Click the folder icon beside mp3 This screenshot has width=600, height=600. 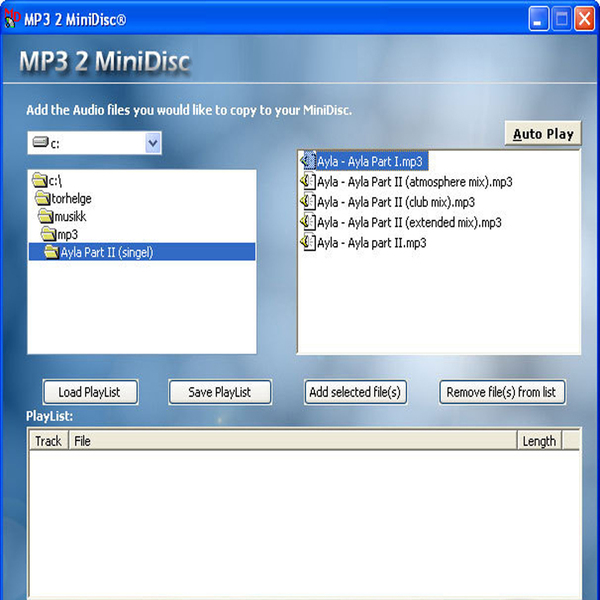[x=49, y=233]
